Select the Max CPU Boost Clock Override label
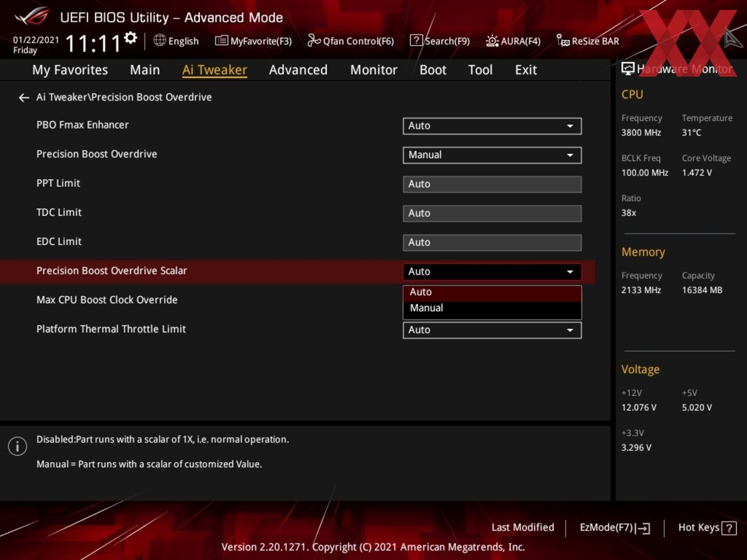 click(107, 300)
